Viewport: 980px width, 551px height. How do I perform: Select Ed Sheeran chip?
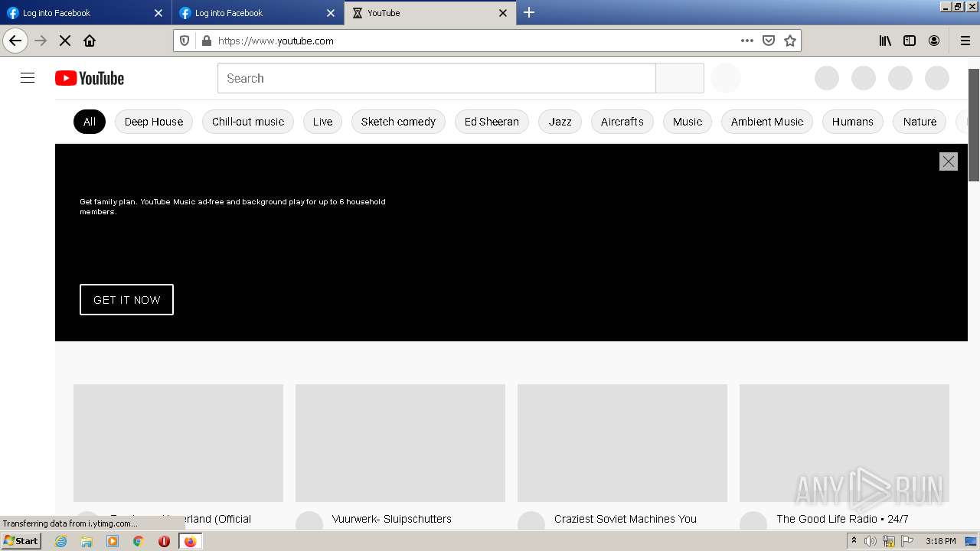pos(492,122)
